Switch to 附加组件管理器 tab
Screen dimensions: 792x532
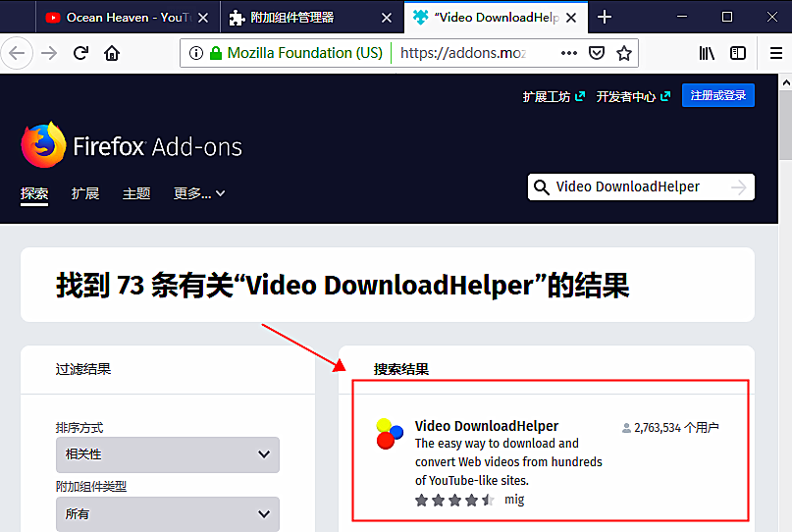click(312, 18)
